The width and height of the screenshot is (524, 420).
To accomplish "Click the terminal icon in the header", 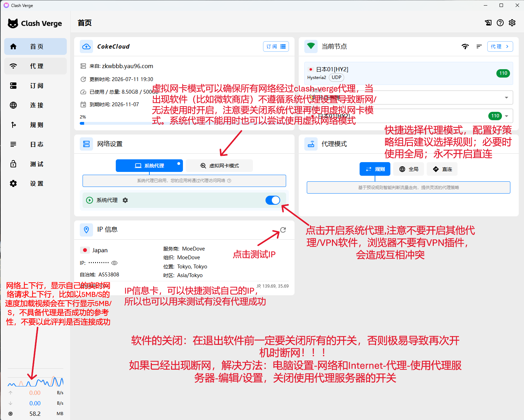I will coord(488,23).
